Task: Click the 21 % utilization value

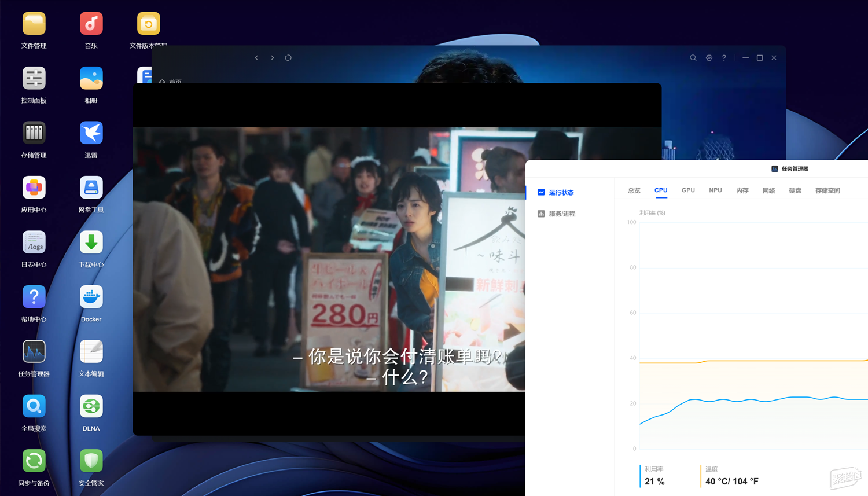Action: [x=654, y=482]
